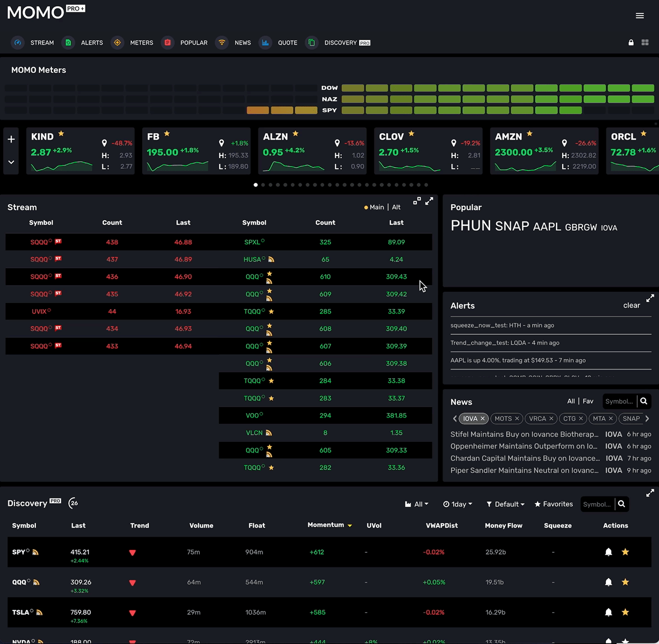
Task: Expand ticker cards with down chevron
Action: (11, 162)
